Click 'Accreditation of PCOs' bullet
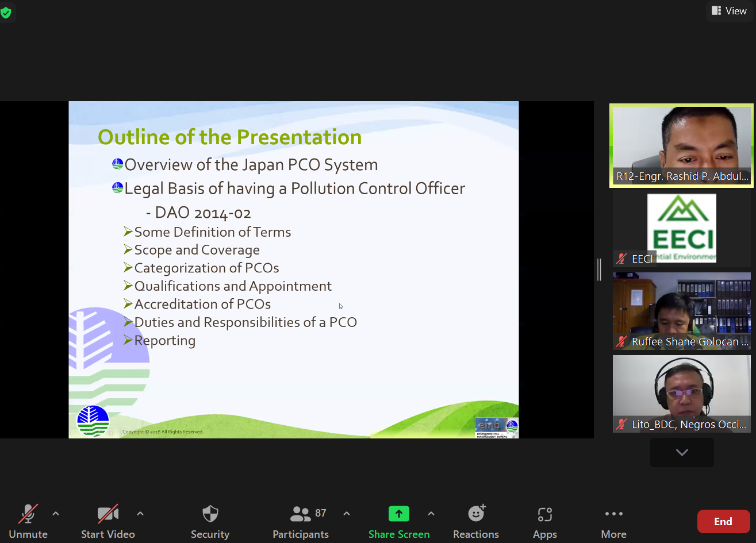Image resolution: width=756 pixels, height=543 pixels. (x=202, y=305)
